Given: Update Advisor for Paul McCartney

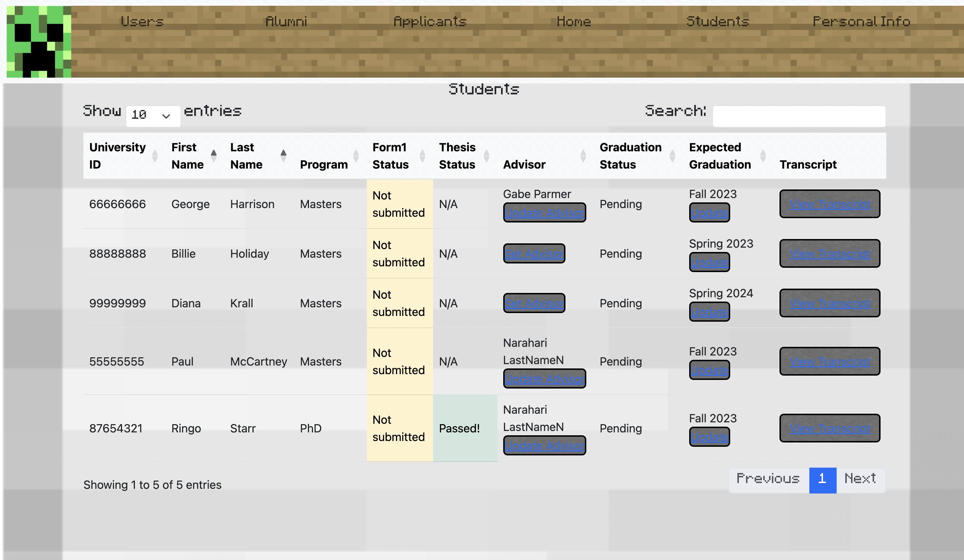Looking at the screenshot, I should (544, 378).
